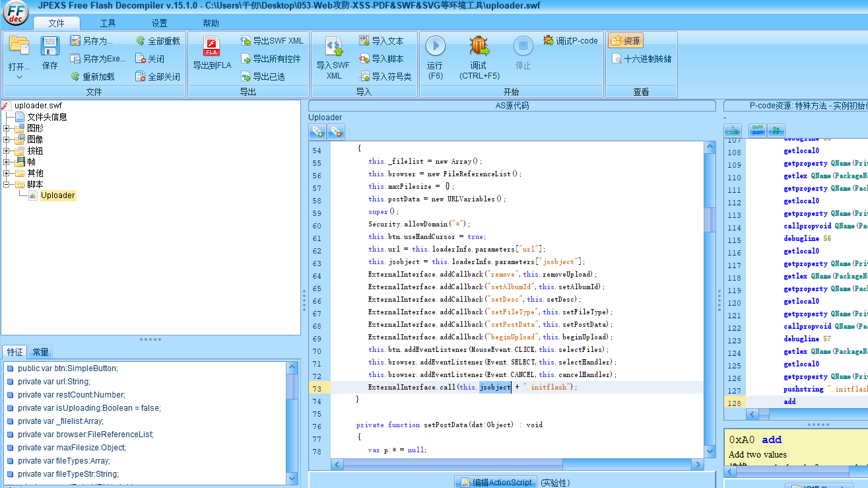Click the 图像 folder icon
This screenshot has height=488, width=868.
(x=19, y=139)
